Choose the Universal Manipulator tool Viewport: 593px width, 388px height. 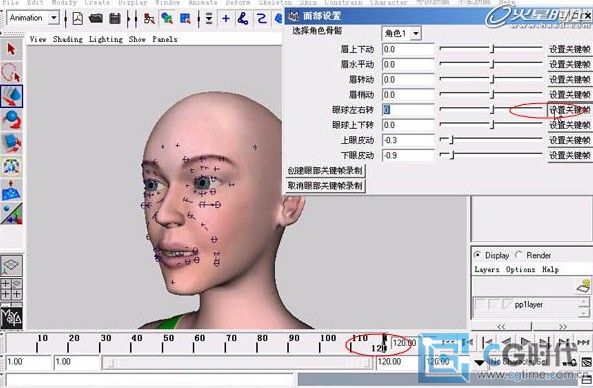[11, 166]
